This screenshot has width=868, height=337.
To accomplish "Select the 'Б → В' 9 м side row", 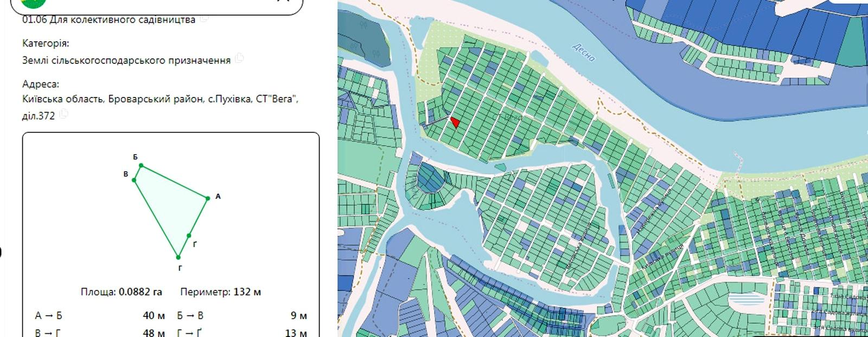I will (x=241, y=315).
